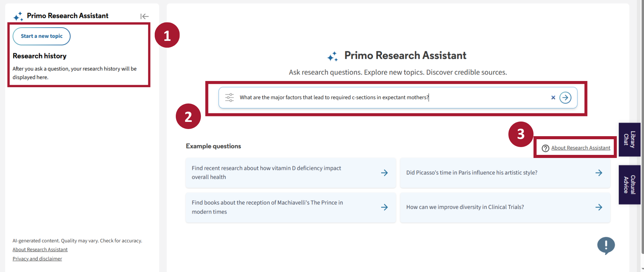Click arrow beside vitamin D deficiency question
Screen dimensions: 644x272
pyautogui.click(x=384, y=173)
